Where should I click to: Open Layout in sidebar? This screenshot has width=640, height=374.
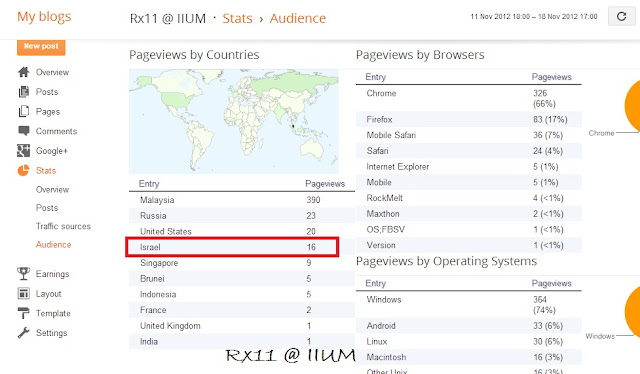coord(49,294)
